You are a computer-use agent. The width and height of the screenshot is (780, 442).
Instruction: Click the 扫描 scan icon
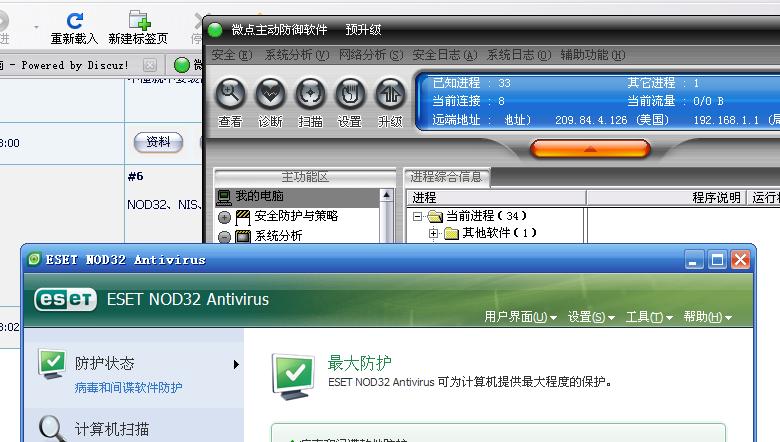coord(310,93)
